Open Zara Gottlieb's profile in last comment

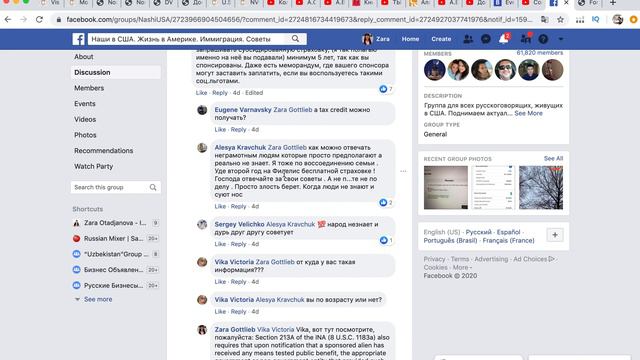[x=235, y=329]
